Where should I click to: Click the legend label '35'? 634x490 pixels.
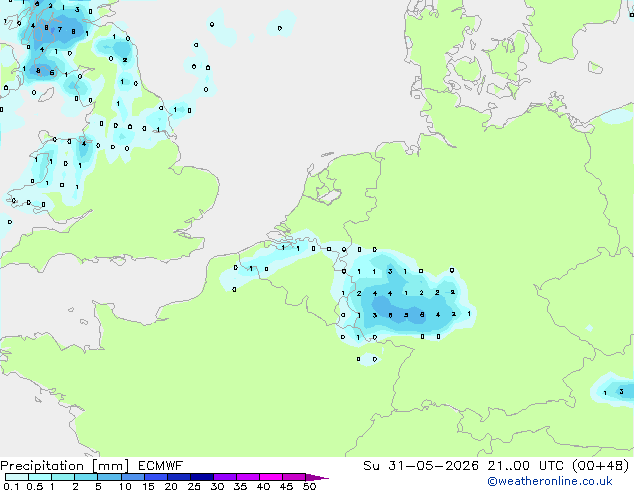coord(240,486)
